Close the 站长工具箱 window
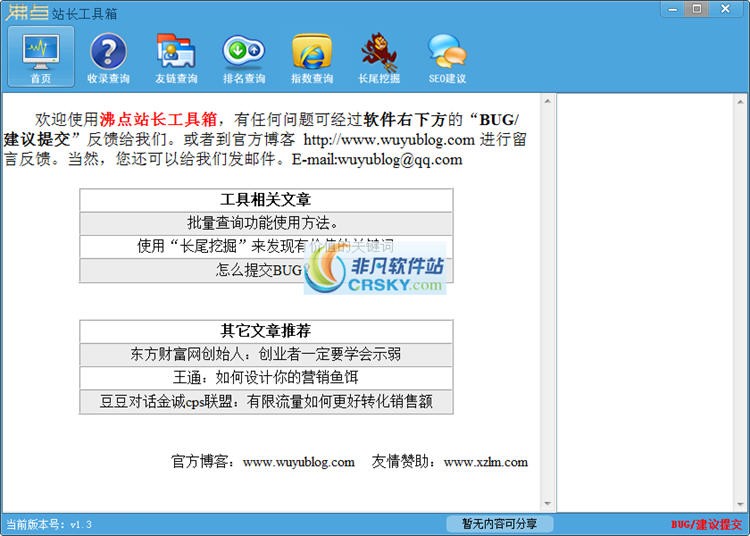The width and height of the screenshot is (750, 536). tap(725, 9)
